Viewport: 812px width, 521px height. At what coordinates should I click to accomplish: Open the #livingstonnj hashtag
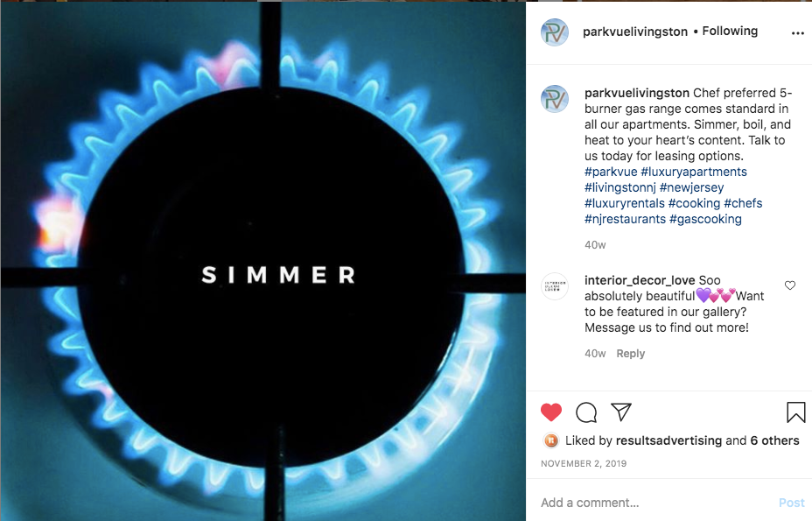pos(619,187)
